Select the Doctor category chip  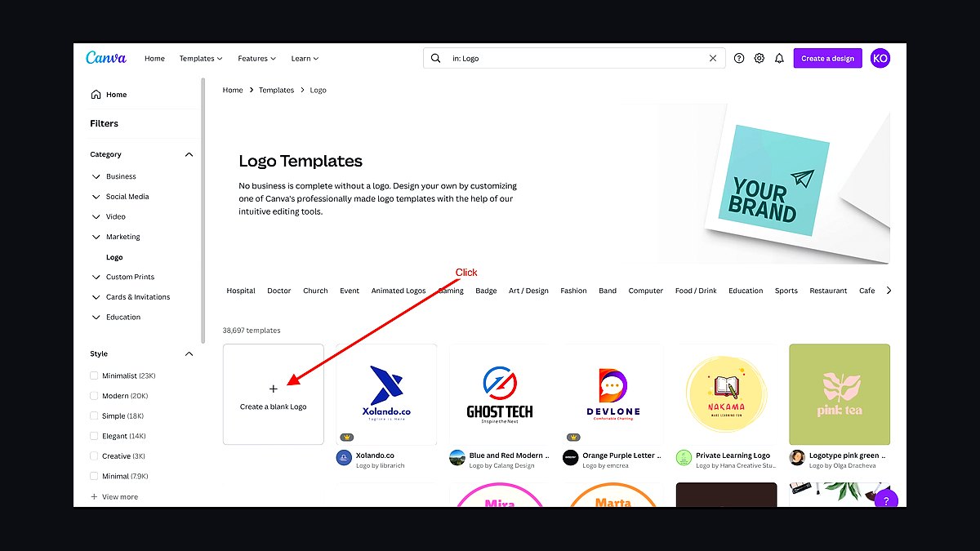[x=279, y=291]
